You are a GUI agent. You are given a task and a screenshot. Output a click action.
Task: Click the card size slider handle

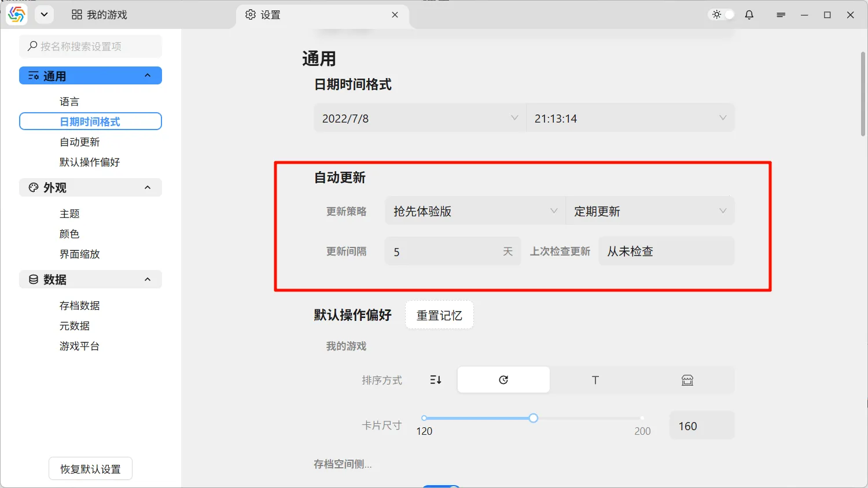pos(534,418)
